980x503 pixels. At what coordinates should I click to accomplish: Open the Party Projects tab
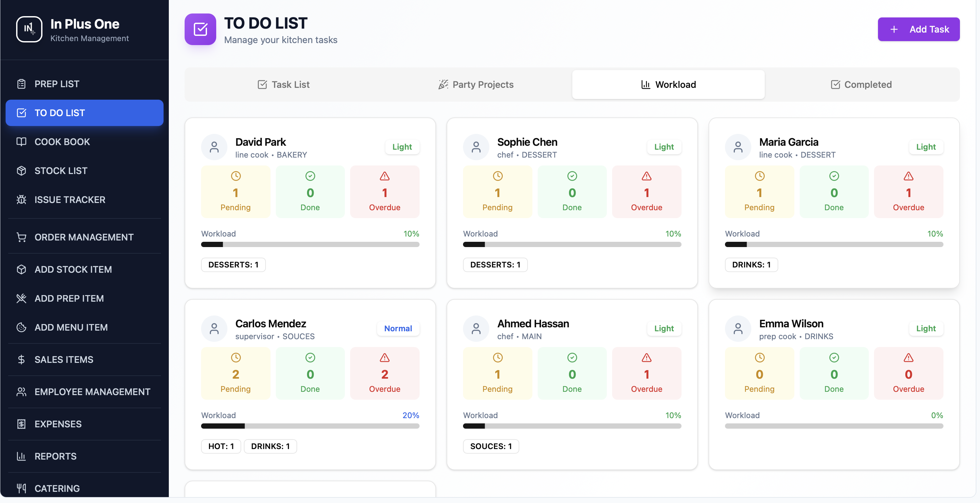[x=476, y=85]
